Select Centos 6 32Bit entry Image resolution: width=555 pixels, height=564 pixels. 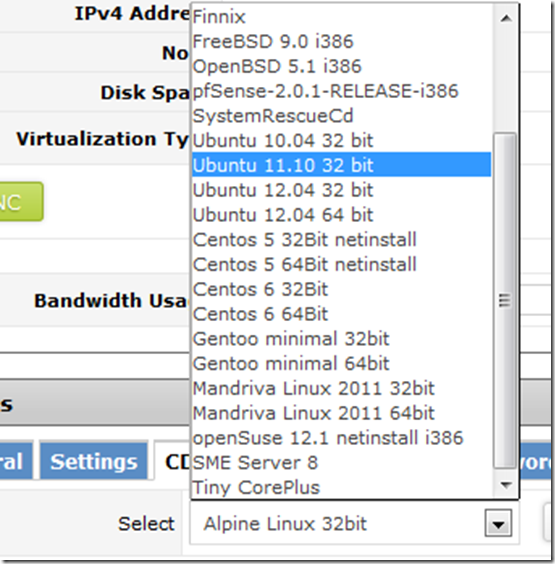click(x=342, y=289)
